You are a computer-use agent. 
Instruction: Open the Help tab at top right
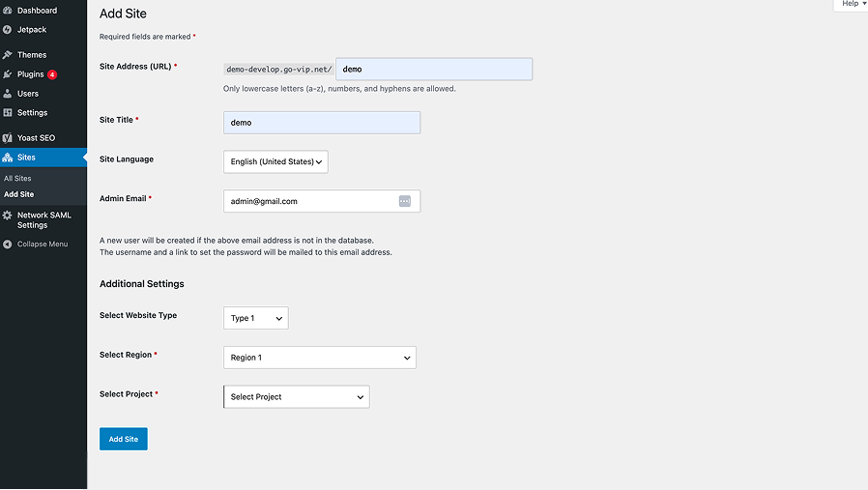coord(852,5)
